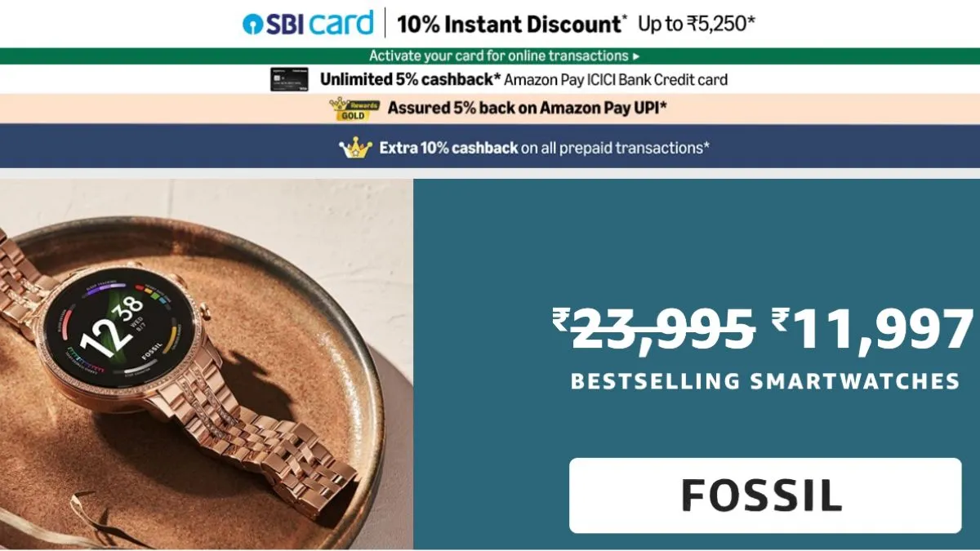Click the arrow after Activate your card text
This screenshot has width=980, height=551.
click(x=636, y=56)
